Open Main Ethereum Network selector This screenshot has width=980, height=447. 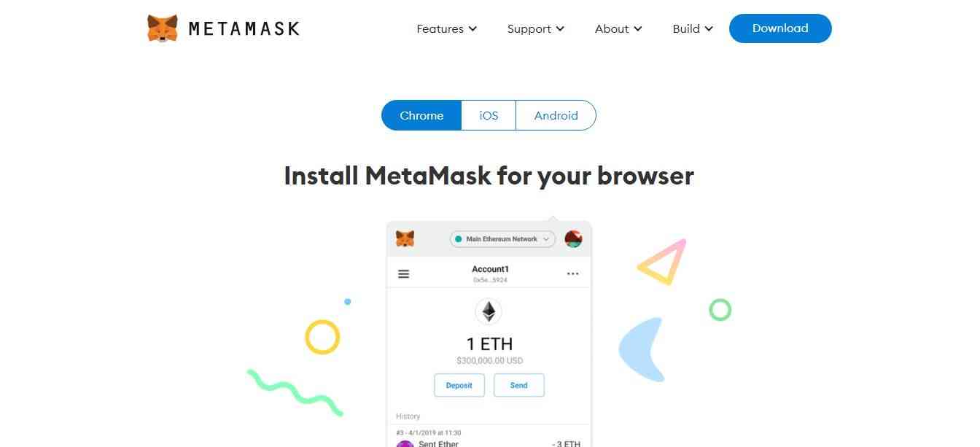[503, 239]
